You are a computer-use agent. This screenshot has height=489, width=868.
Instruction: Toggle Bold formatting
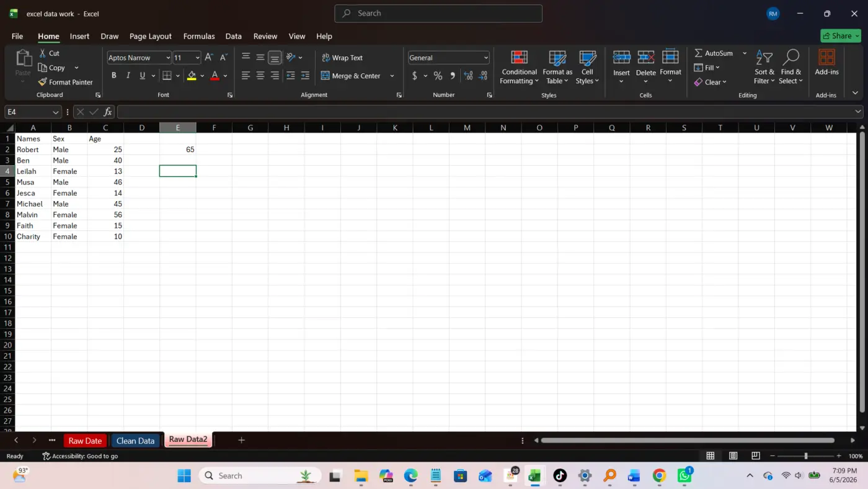click(x=114, y=76)
